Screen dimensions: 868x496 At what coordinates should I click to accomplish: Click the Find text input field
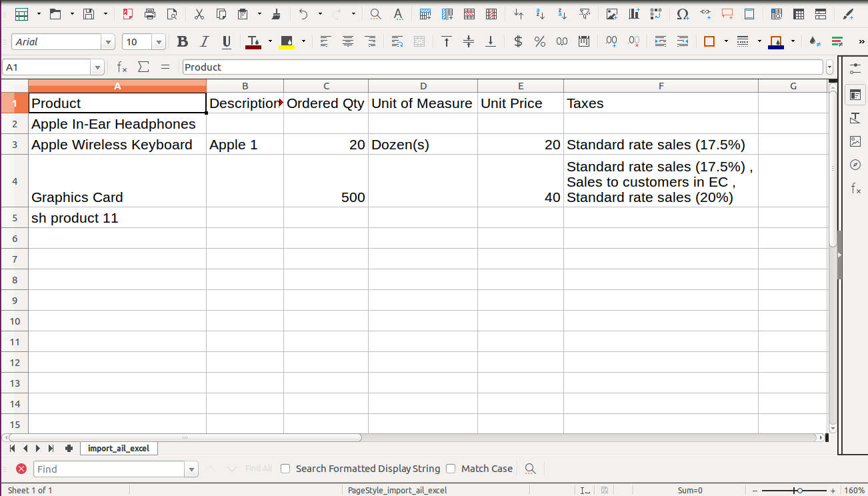pos(109,469)
